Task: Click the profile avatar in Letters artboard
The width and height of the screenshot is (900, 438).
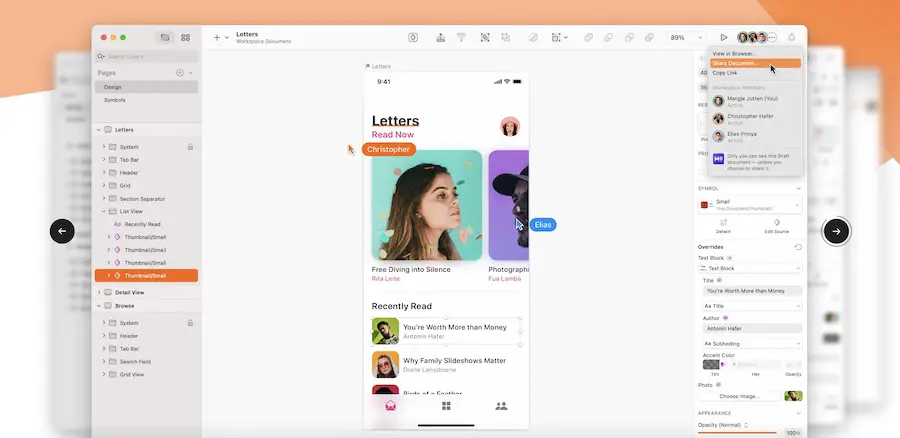Action: tap(510, 126)
